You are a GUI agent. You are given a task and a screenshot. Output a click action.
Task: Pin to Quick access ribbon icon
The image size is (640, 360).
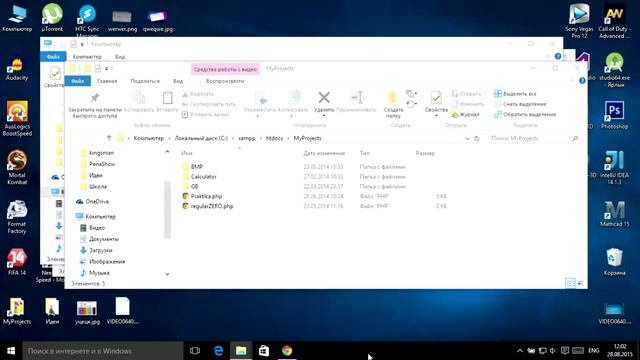click(x=95, y=104)
